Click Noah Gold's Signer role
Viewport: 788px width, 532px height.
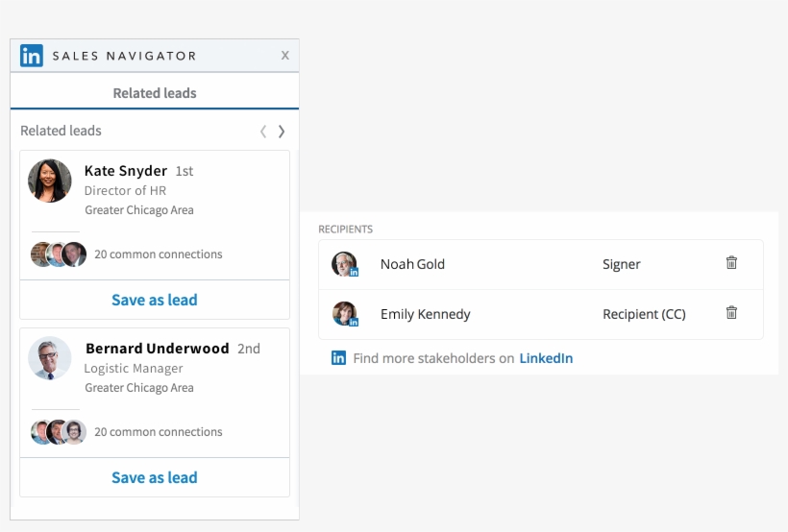pos(621,264)
